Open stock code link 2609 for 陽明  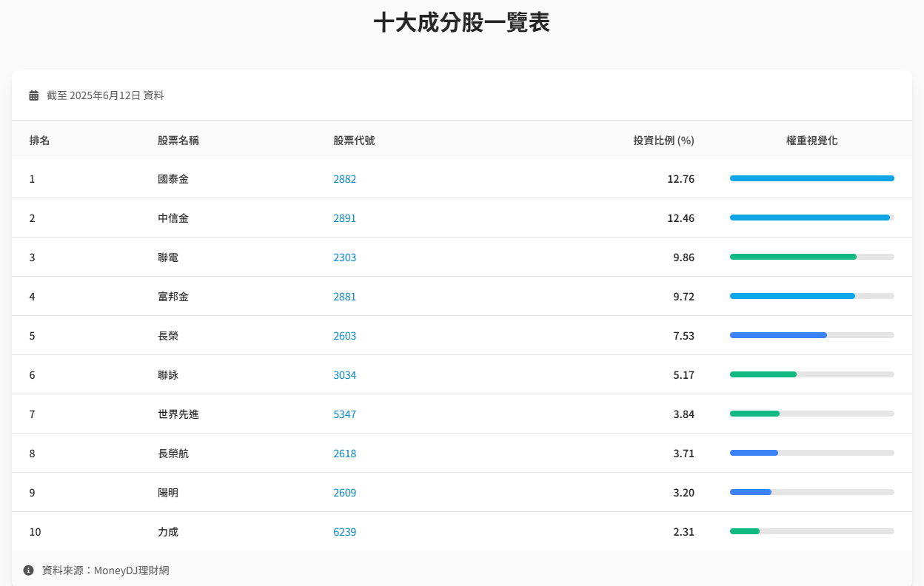click(345, 492)
